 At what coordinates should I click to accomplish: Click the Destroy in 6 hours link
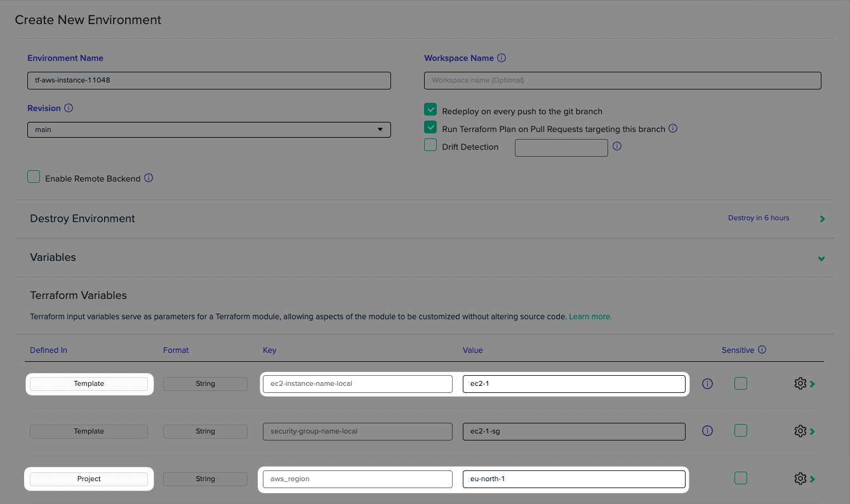pos(759,218)
